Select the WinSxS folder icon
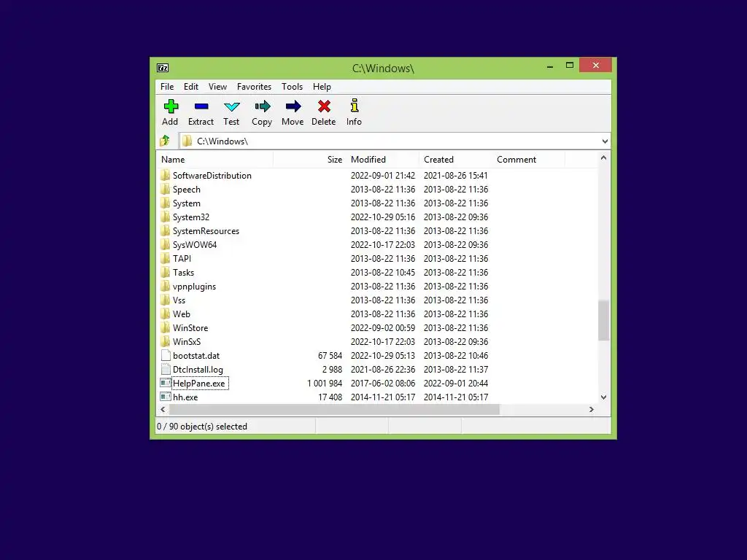The image size is (747, 560). tap(166, 341)
